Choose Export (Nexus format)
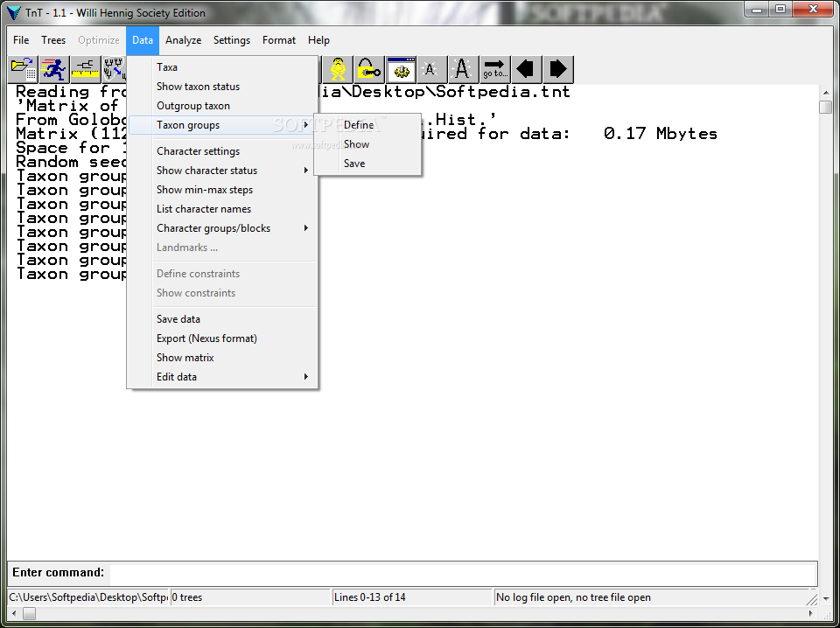Screen dimensions: 840x628 [222, 338]
